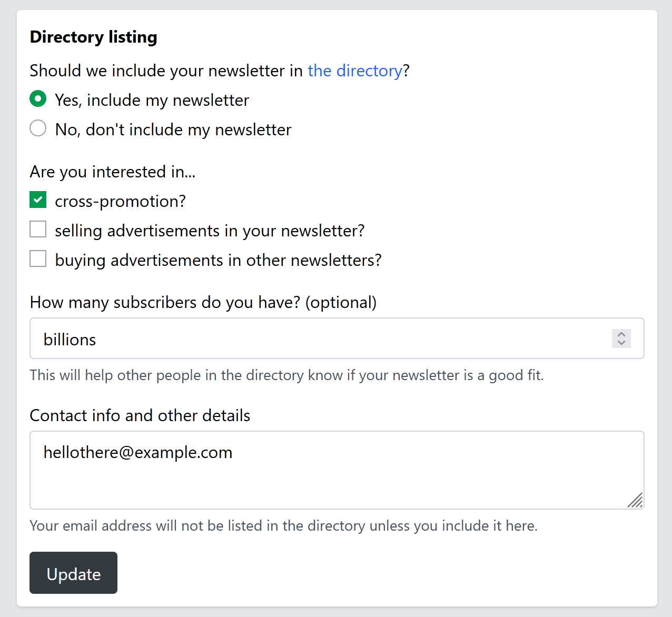Click the subscriber dropdown arrow icon
Screen dimensions: 672x617
(621, 339)
